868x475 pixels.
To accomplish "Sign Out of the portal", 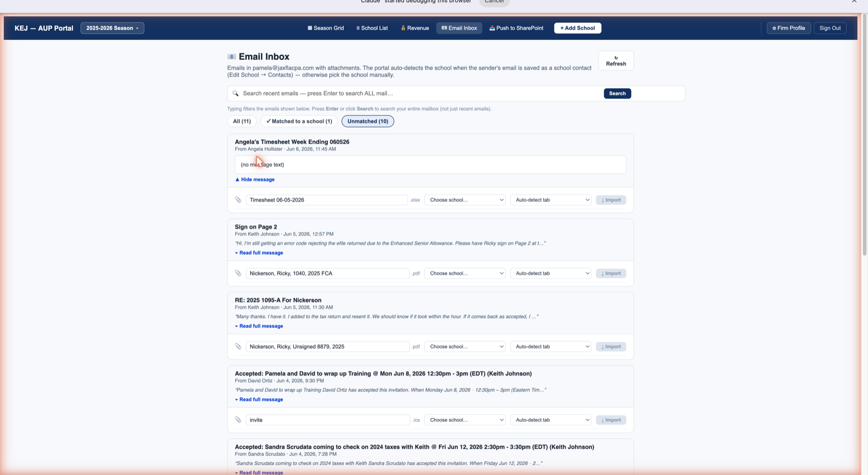I will click(830, 28).
